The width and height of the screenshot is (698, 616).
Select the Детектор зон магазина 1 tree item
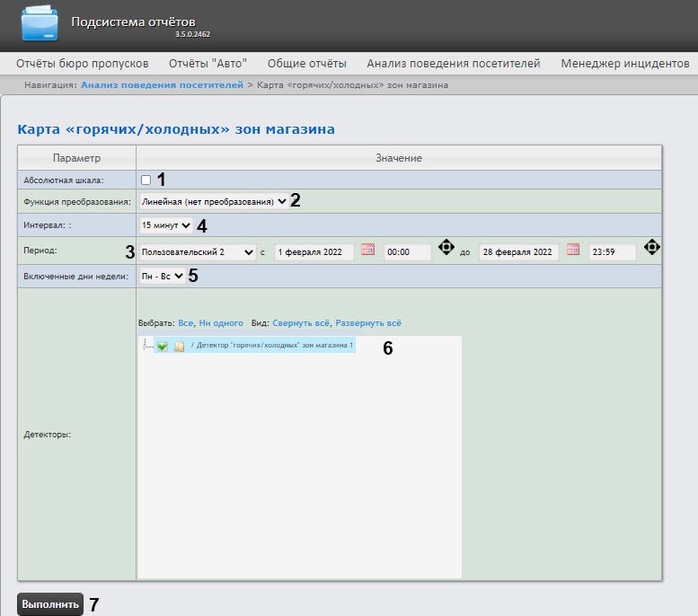(x=273, y=345)
